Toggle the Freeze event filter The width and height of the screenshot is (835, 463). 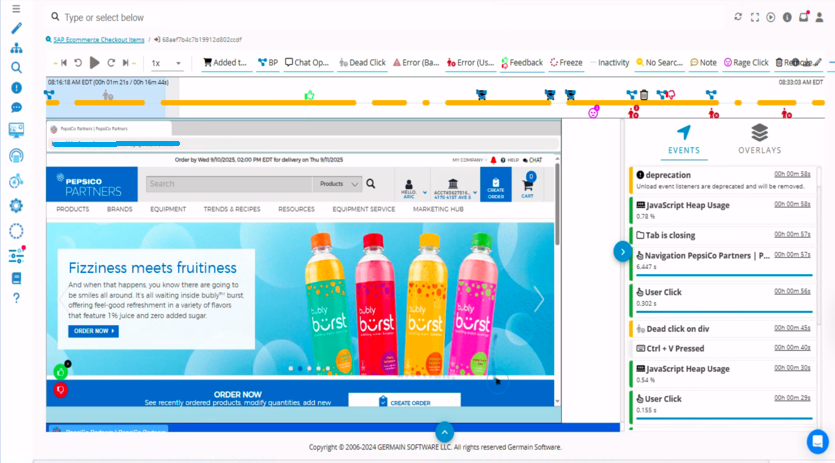coord(566,63)
